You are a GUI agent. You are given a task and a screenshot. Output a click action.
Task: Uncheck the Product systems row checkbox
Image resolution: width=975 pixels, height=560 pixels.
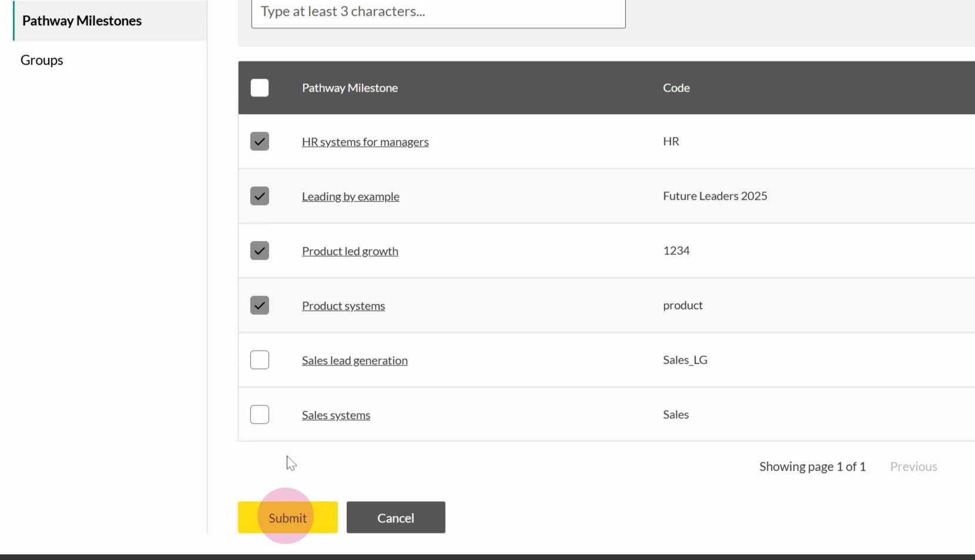pos(259,305)
